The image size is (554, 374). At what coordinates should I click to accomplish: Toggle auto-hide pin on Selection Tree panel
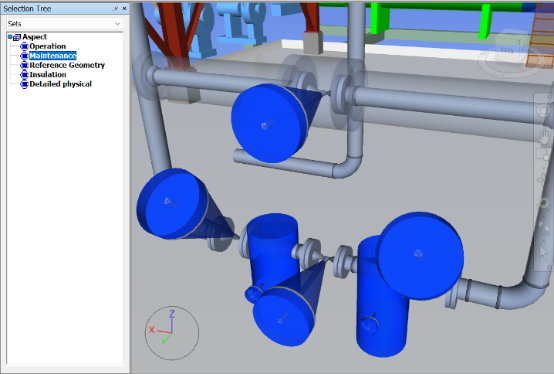point(116,8)
